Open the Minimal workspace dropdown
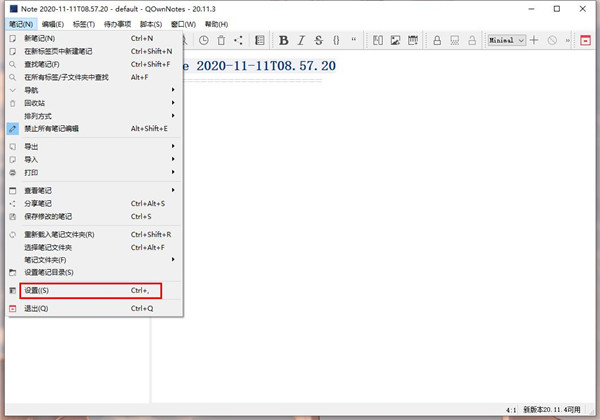 507,40
